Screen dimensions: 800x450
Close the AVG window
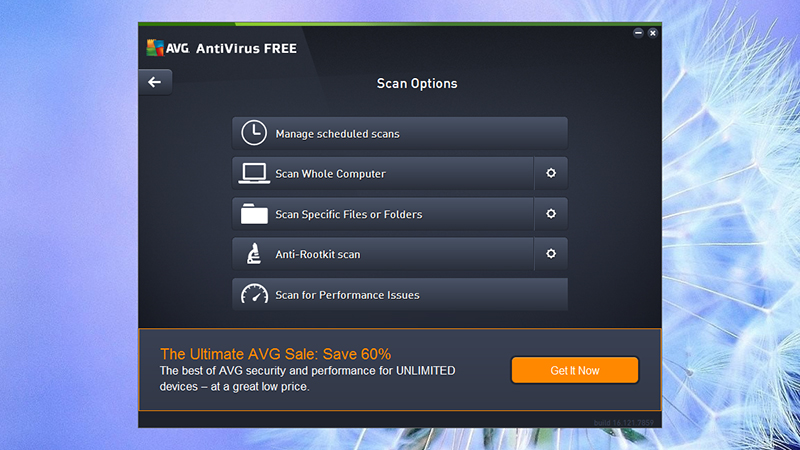tap(653, 33)
